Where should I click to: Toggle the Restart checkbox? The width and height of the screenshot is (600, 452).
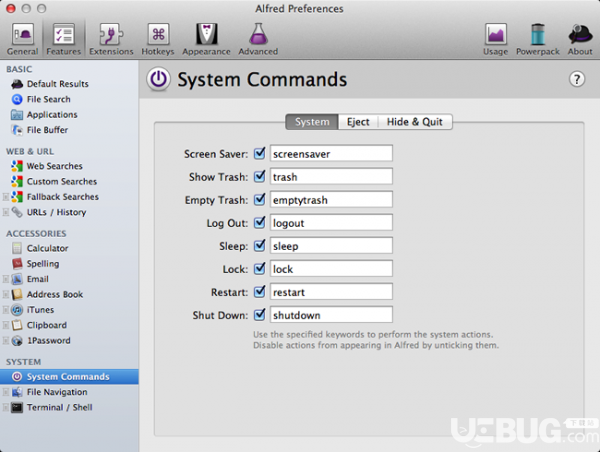[259, 292]
